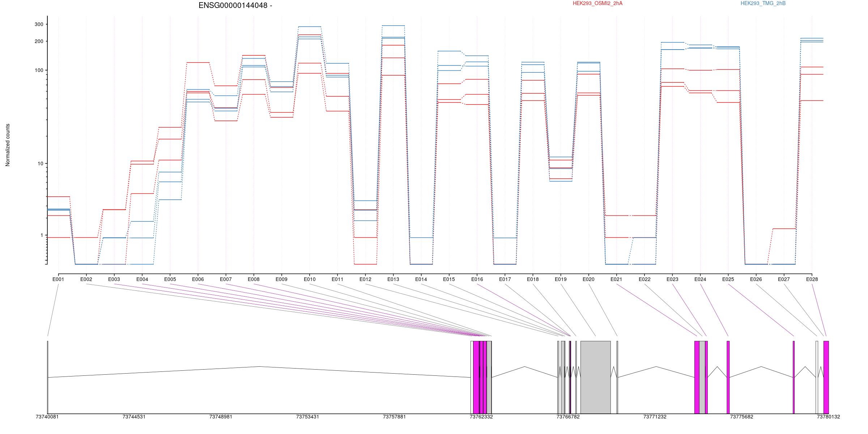The image size is (868, 434).
Task: Click exon label E018
Action: pos(533,279)
